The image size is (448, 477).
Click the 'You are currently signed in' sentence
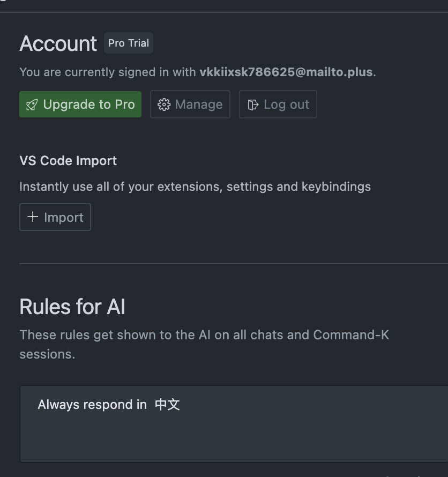click(107, 72)
